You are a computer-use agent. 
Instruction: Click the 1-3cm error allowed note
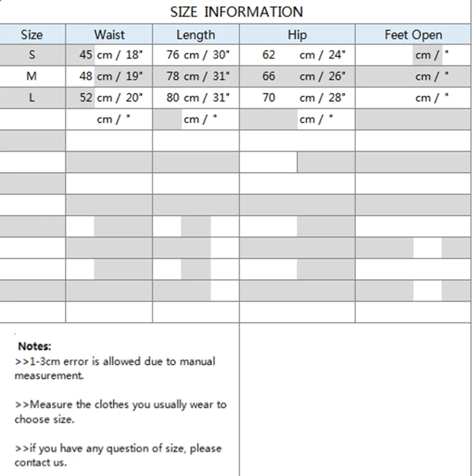pos(115,368)
